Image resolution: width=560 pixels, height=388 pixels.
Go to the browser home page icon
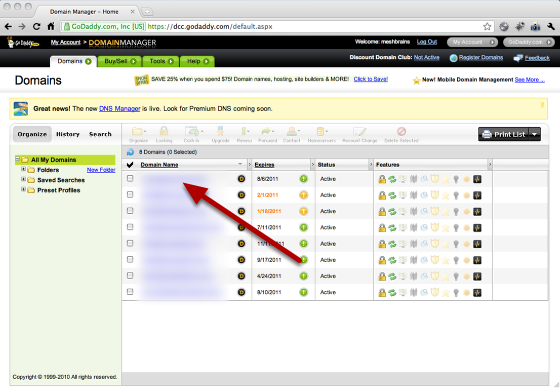51,26
